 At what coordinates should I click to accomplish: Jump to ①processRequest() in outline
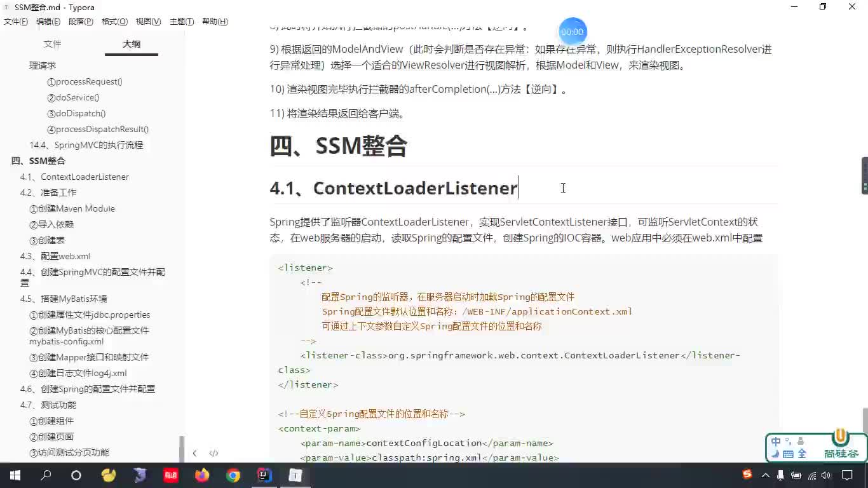[85, 81]
